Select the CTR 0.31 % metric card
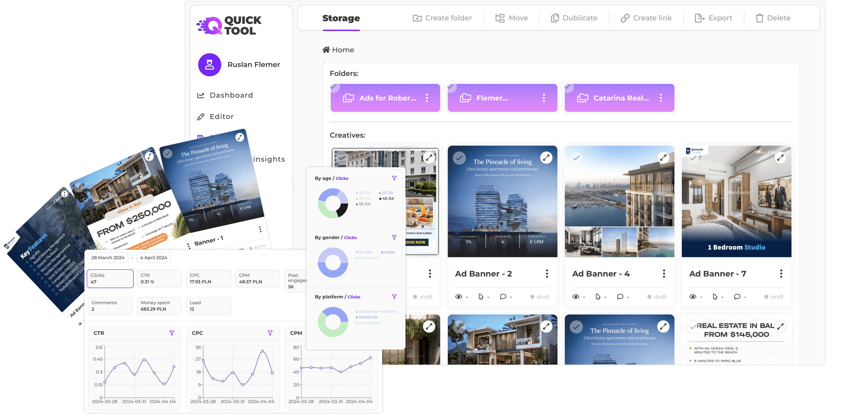The height and width of the screenshot is (415, 868). 159,279
